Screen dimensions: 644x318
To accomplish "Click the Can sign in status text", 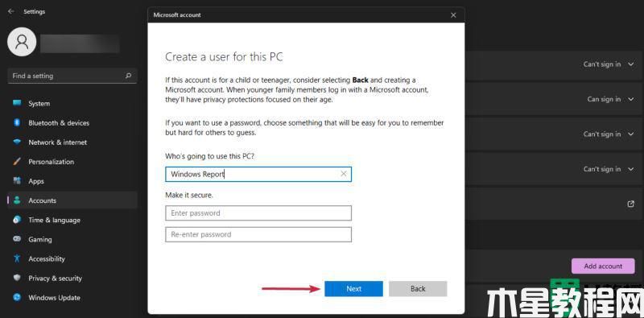I will pyautogui.click(x=604, y=100).
